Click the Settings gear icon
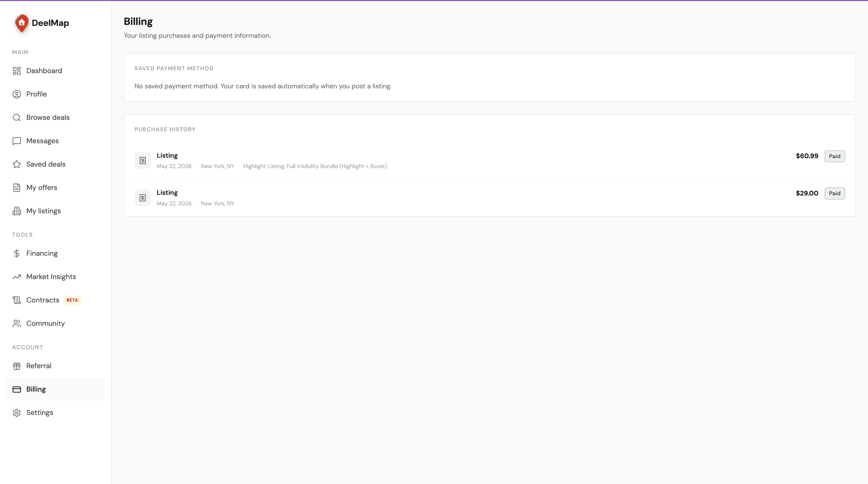The height and width of the screenshot is (484, 868). coord(16,413)
